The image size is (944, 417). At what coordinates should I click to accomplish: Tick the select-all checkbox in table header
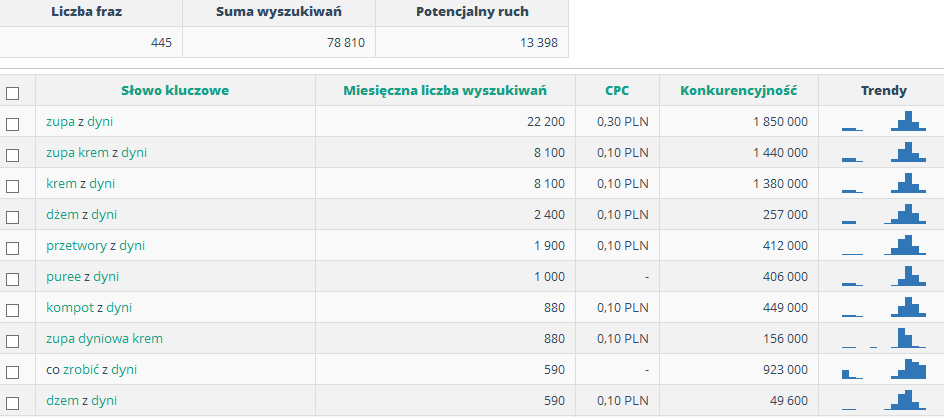tap(12, 93)
